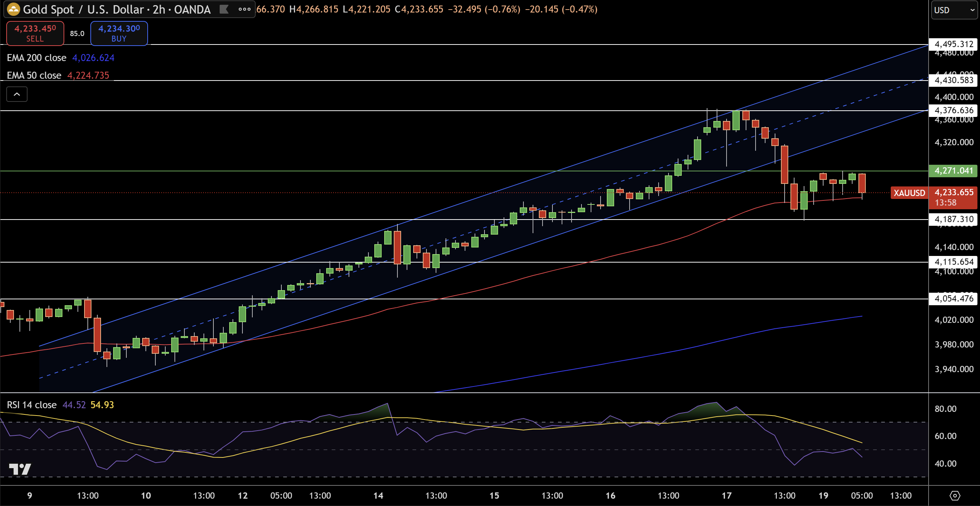Click the green 4,271.041 price label

(x=953, y=171)
